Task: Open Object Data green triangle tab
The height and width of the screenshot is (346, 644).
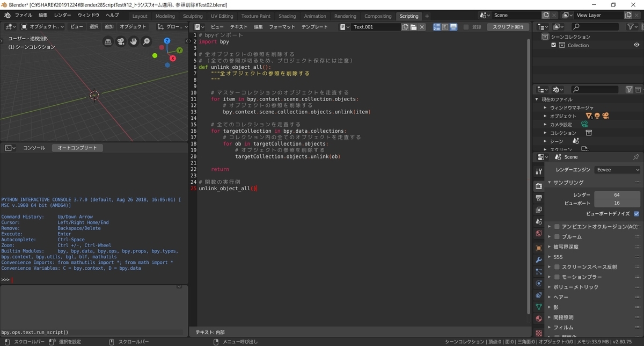Action: [x=539, y=307]
